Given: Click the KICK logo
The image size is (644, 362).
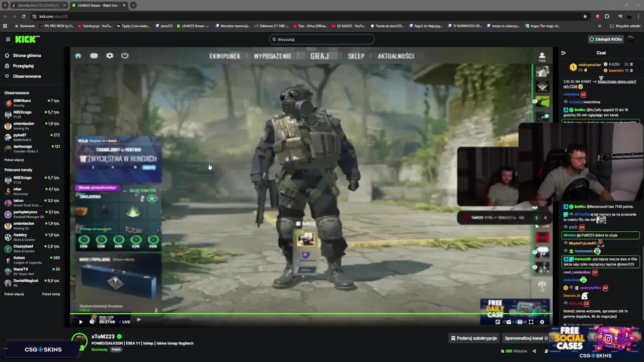Looking at the screenshot, I should pos(27,39).
